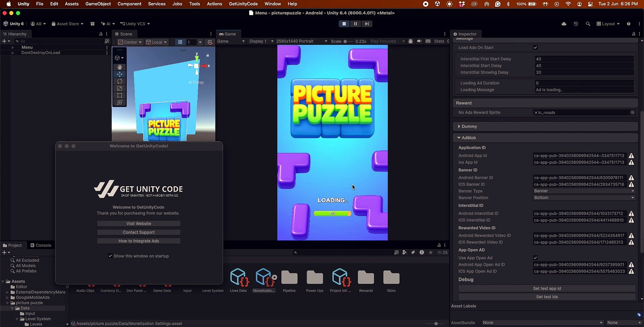The image size is (644, 327).
Task: Click object picker for No Ads Reward Sprite
Action: 632,113
